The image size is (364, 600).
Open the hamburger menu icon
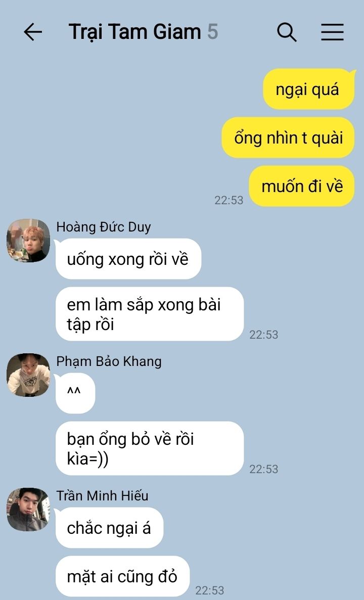(332, 32)
